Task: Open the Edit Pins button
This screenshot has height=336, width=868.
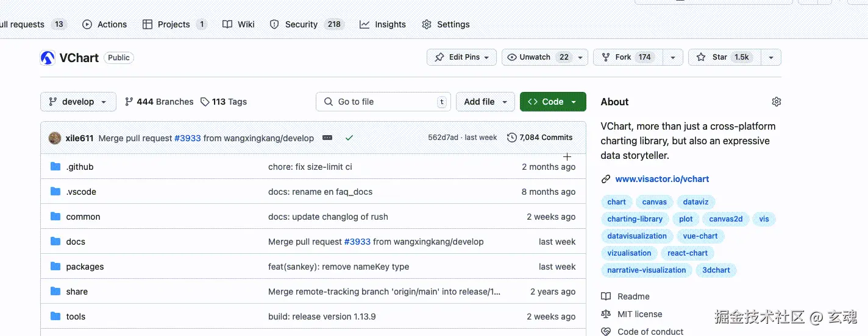Action: pos(462,57)
